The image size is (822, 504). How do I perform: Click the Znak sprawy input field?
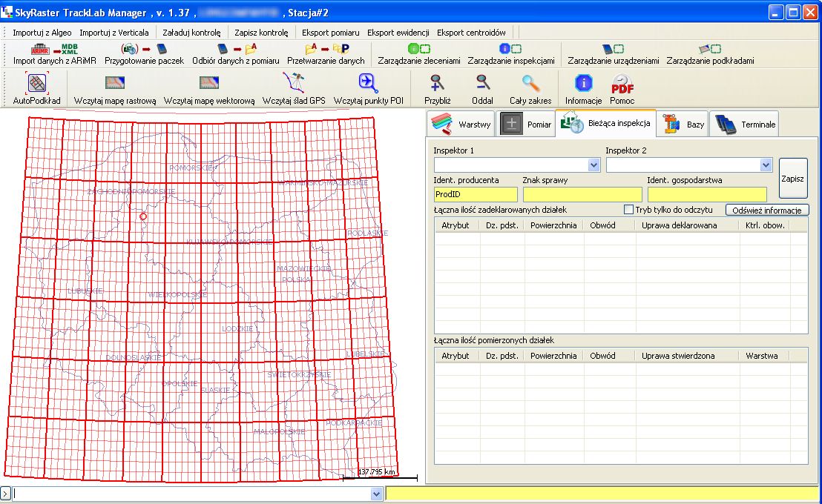(x=581, y=194)
